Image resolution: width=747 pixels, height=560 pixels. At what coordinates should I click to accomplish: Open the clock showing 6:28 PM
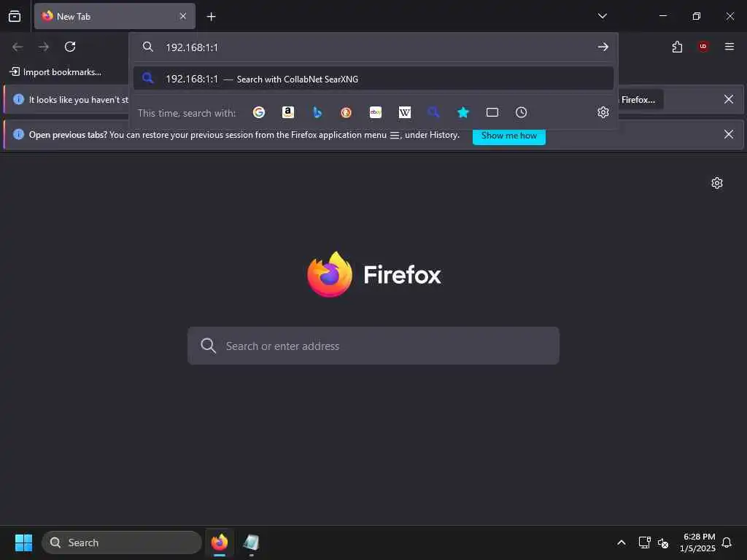[698, 542]
